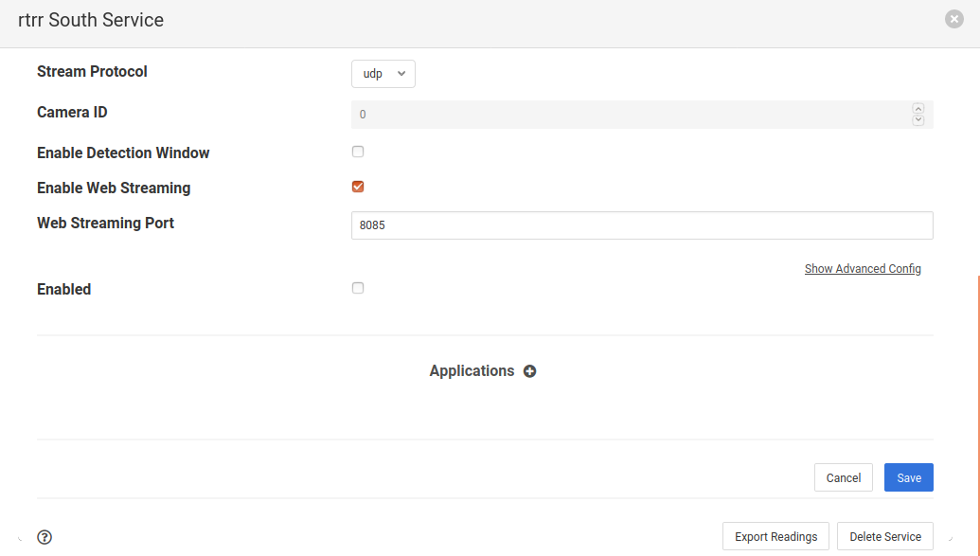
Task: Expand the advanced configuration section
Action: coord(862,268)
